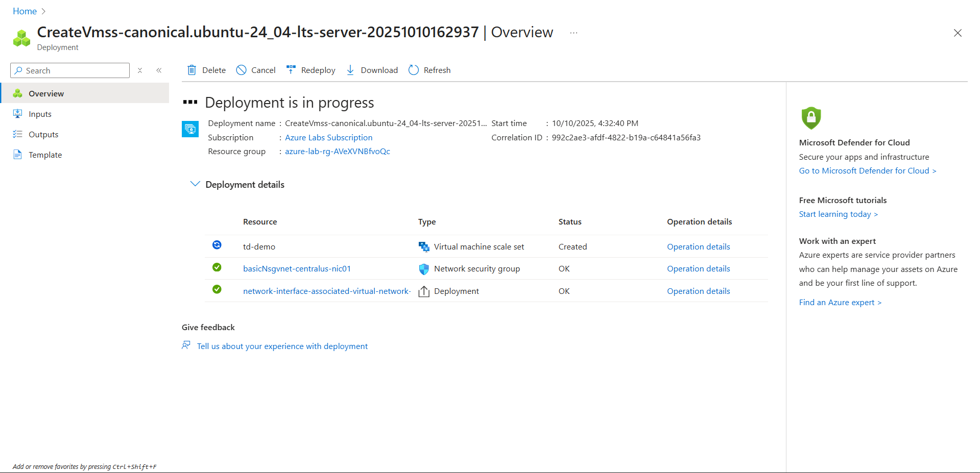Open the Azure Labs Subscription link
The width and height of the screenshot is (980, 473).
point(328,137)
